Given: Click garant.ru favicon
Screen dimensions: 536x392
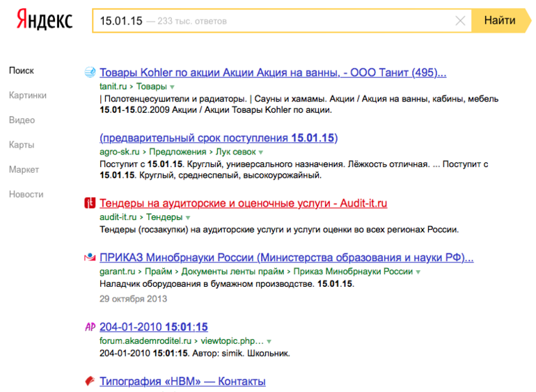Looking at the screenshot, I should click(90, 257).
